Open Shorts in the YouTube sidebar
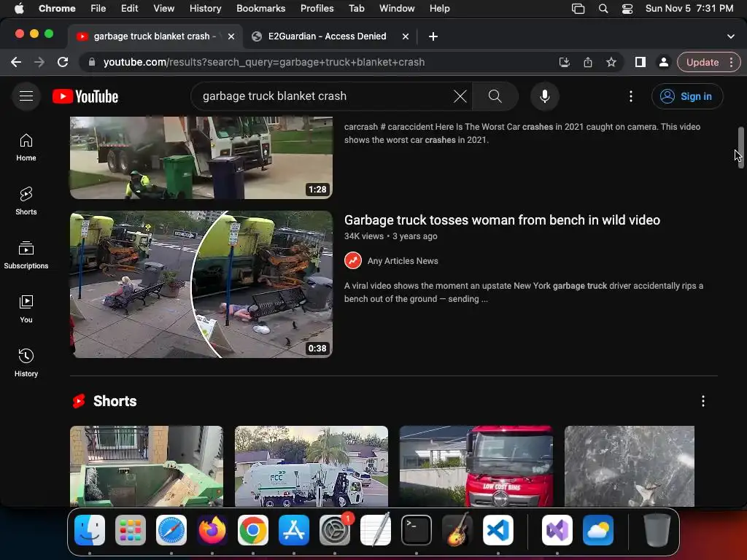 (x=26, y=201)
